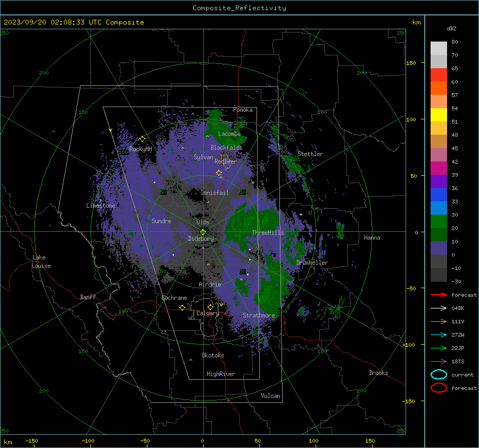Image resolution: width=479 pixels, height=448 pixels.
Task: Click the Composite_Reflectivity title text
Action: pyautogui.click(x=240, y=8)
